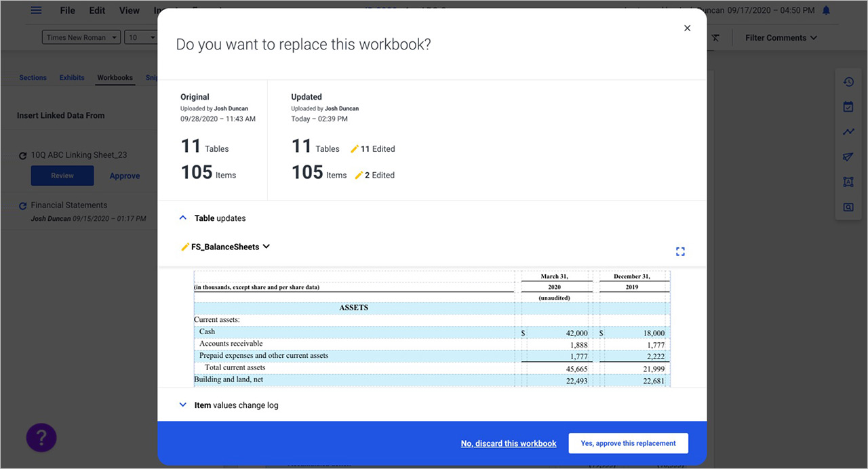
Task: Click the purple help question mark
Action: (x=41, y=438)
